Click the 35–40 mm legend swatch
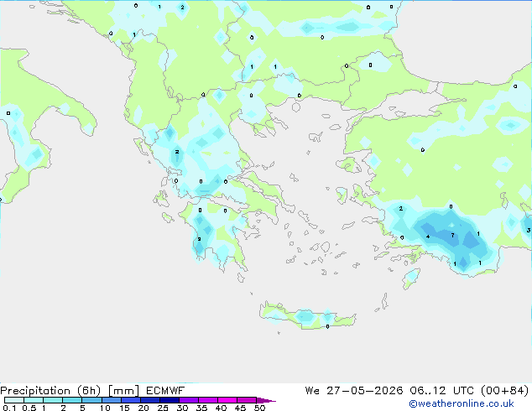This screenshot has height=411, width=532. (x=207, y=400)
